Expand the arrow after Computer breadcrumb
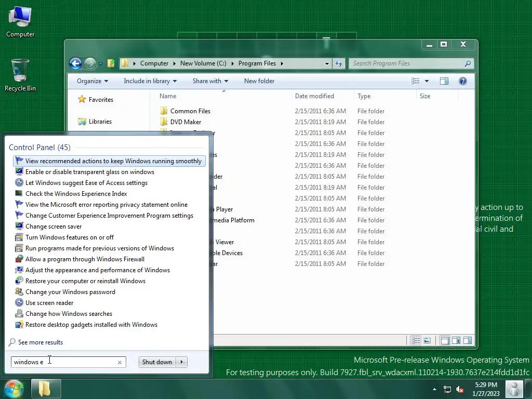532x399 pixels. click(x=175, y=63)
